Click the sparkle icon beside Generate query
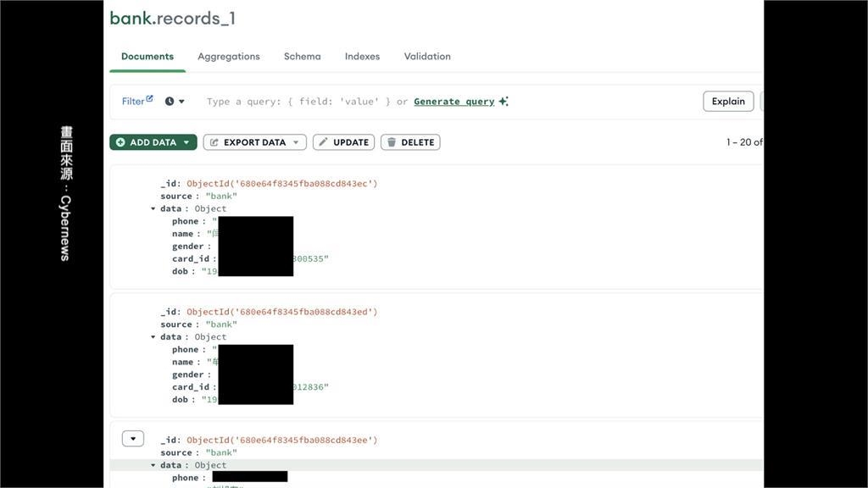The image size is (868, 488). [x=504, y=102]
